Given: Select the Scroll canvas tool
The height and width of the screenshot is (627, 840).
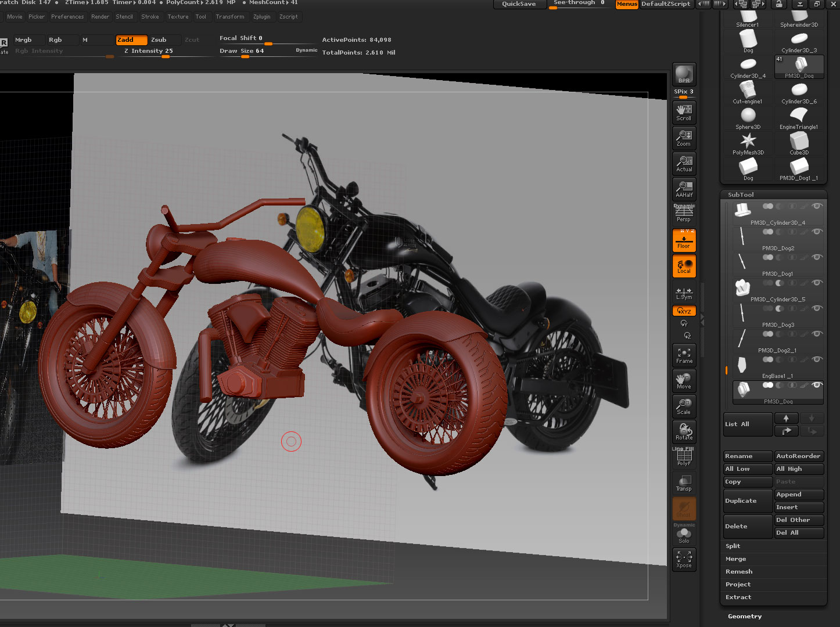Looking at the screenshot, I should 684,112.
